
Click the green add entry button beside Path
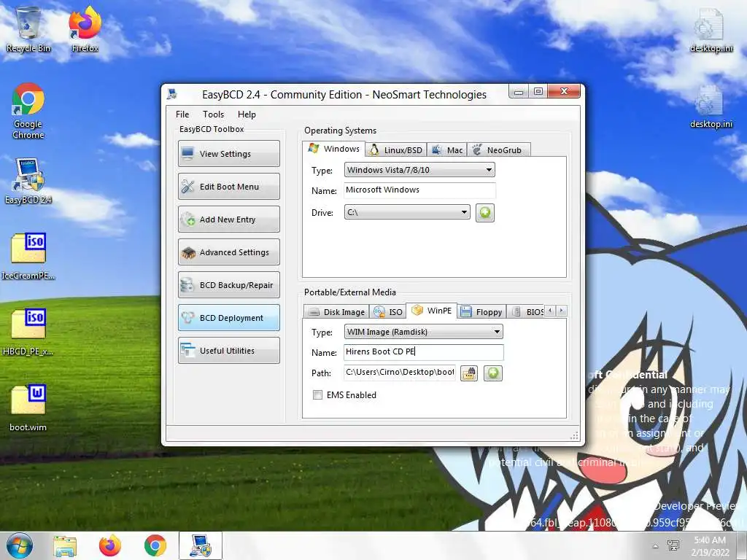493,373
